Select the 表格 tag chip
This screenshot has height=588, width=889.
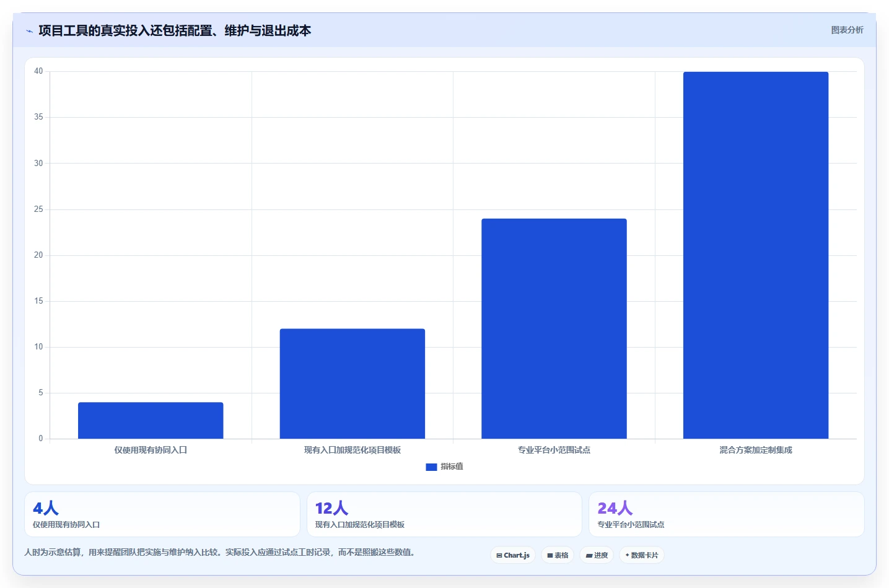click(x=558, y=555)
